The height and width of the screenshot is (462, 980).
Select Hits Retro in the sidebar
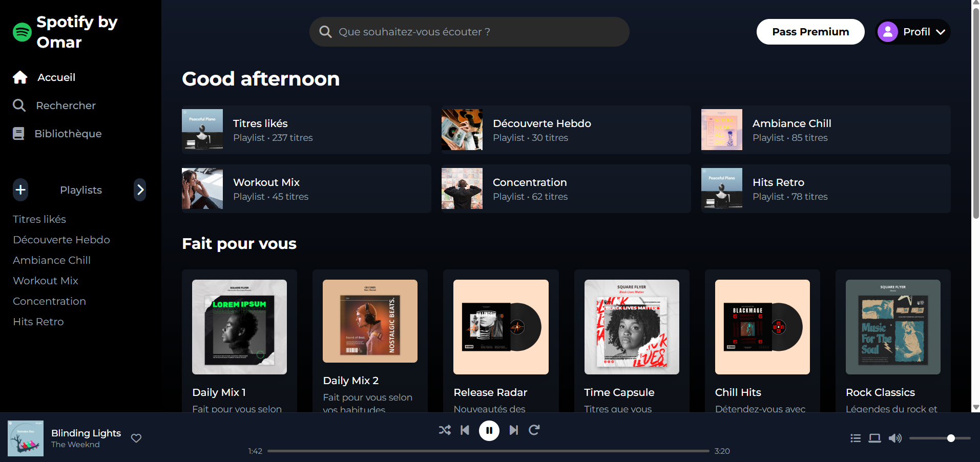pos(38,322)
